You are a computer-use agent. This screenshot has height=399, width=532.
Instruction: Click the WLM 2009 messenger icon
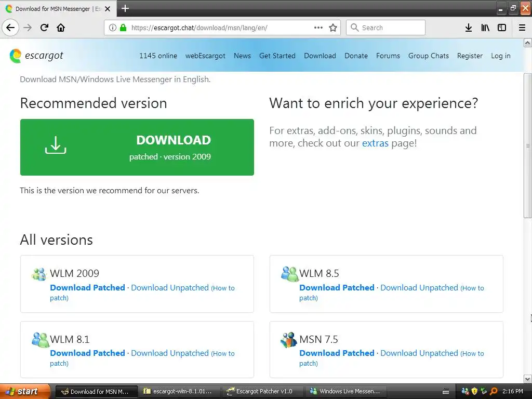[x=39, y=274]
